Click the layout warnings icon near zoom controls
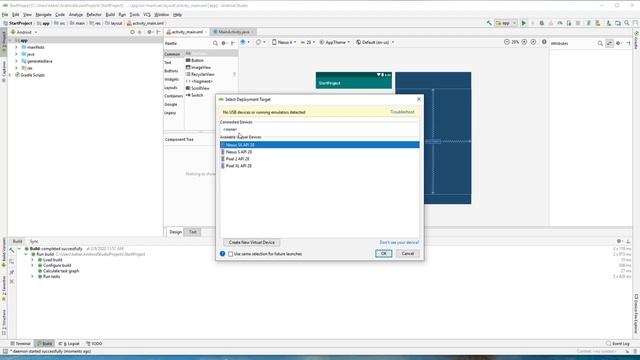This screenshot has height=360, width=640. (x=544, y=42)
